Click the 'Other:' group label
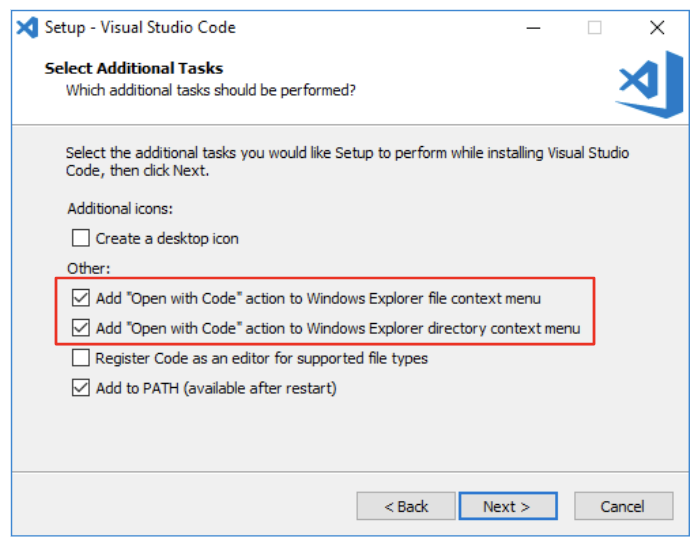 pyautogui.click(x=88, y=268)
